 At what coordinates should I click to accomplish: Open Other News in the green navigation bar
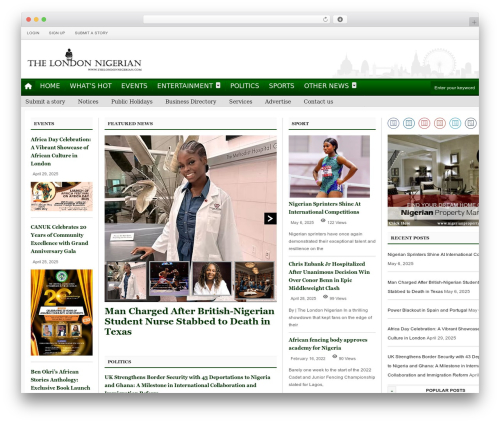pos(326,86)
